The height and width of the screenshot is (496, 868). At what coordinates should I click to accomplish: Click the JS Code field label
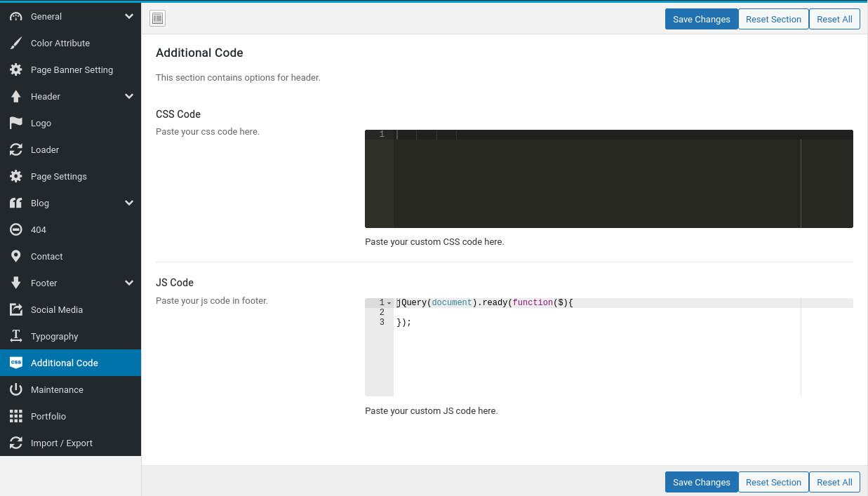(x=175, y=283)
